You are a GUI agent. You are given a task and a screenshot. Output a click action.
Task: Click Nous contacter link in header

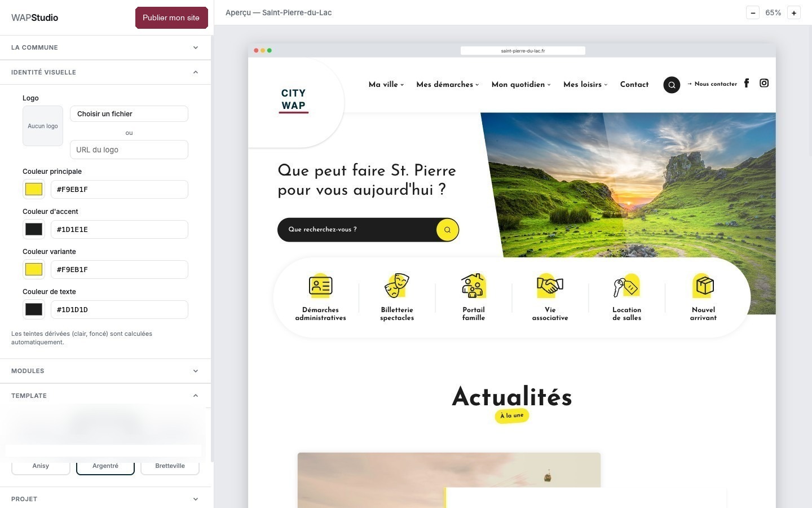click(x=712, y=84)
